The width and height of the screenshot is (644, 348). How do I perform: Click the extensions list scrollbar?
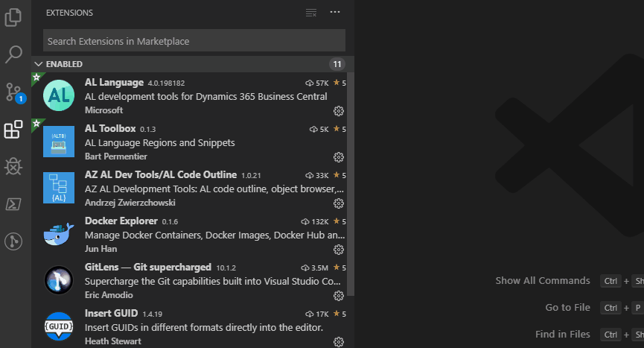pyautogui.click(x=351, y=184)
